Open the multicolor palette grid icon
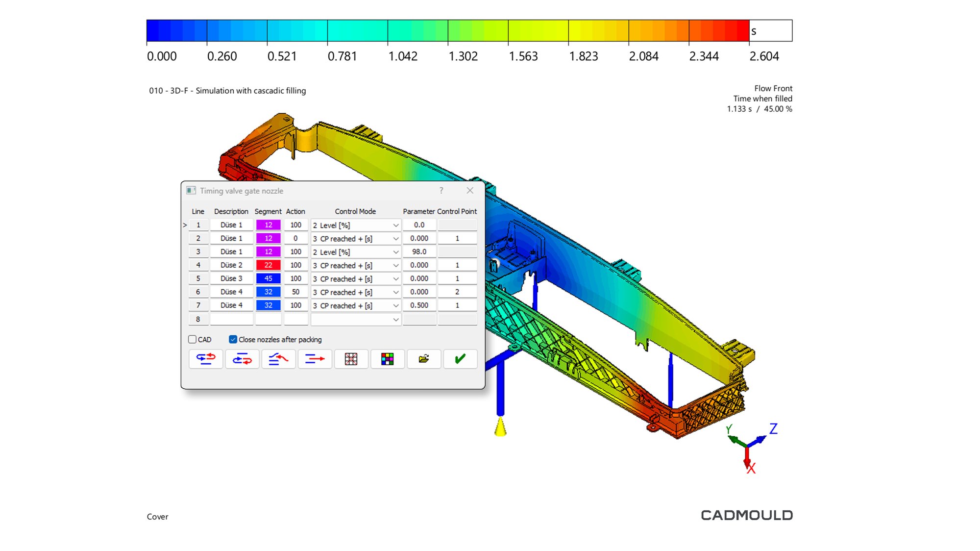Viewport: 980px width, 551px height. [387, 359]
